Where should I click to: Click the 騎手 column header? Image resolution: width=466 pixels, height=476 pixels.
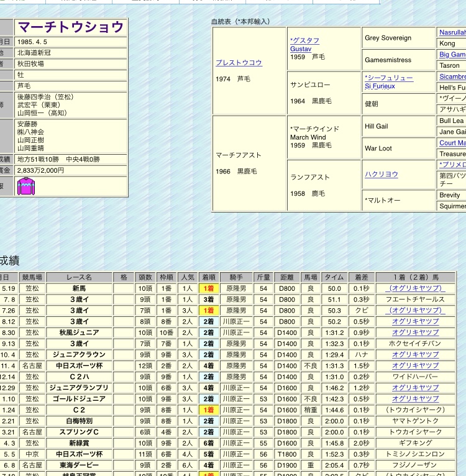[236, 277]
